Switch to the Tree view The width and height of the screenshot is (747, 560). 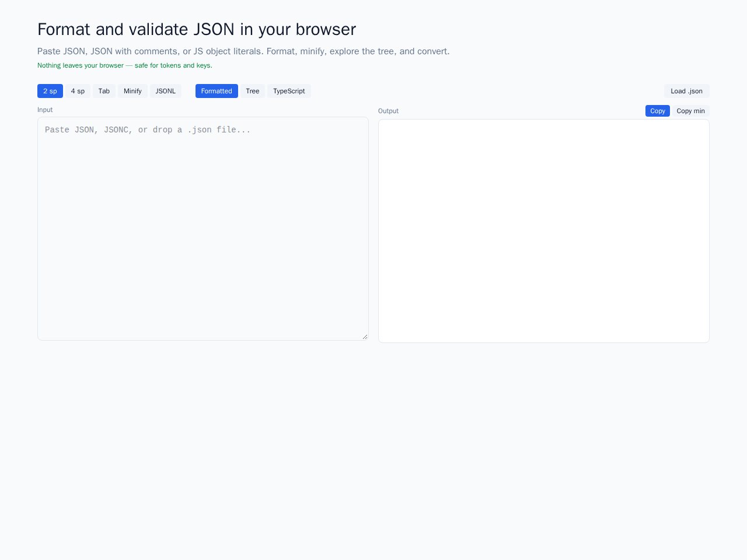click(x=253, y=91)
